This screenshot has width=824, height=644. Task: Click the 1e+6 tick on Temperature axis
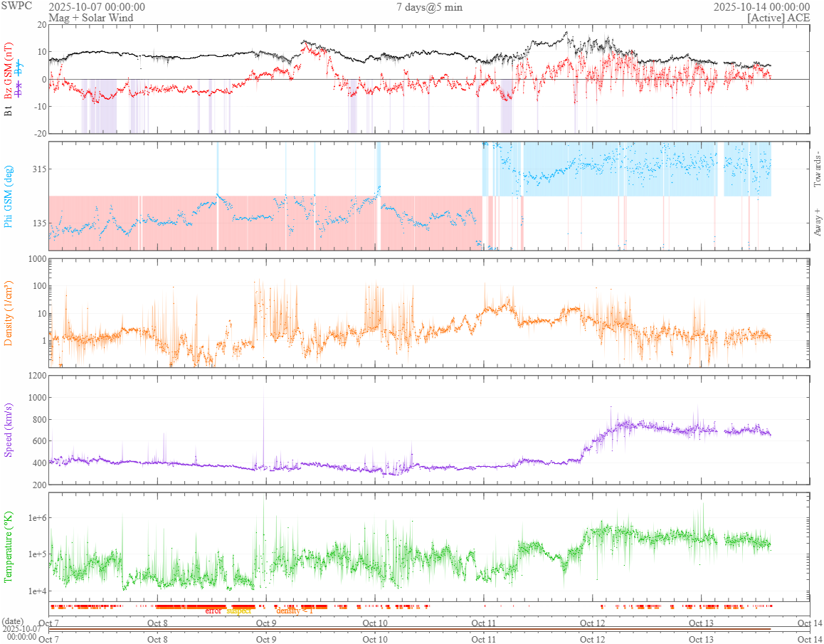[x=37, y=518]
